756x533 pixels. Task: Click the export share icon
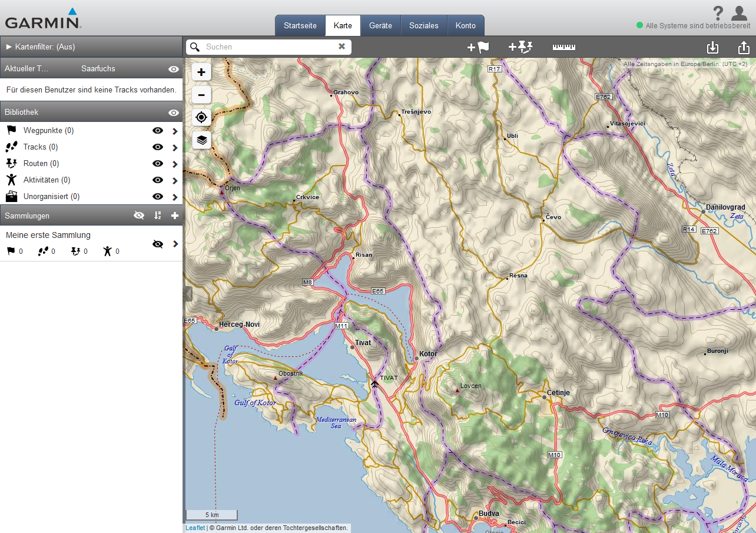pyautogui.click(x=744, y=48)
